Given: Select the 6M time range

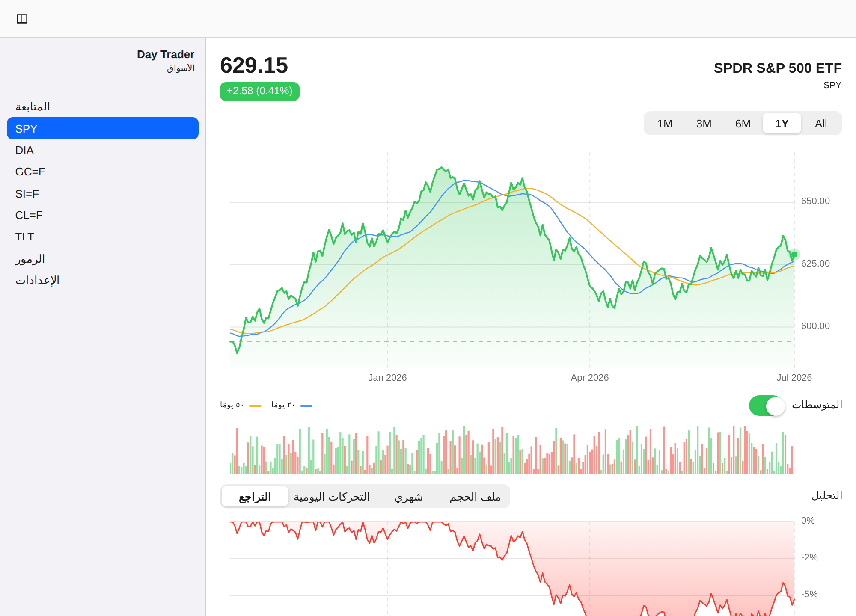Looking at the screenshot, I should tap(743, 124).
